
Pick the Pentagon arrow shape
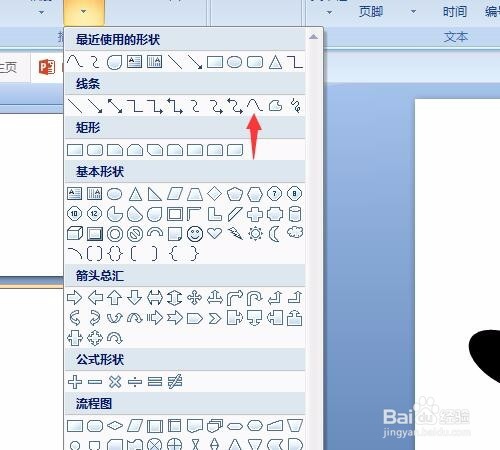[x=195, y=319]
